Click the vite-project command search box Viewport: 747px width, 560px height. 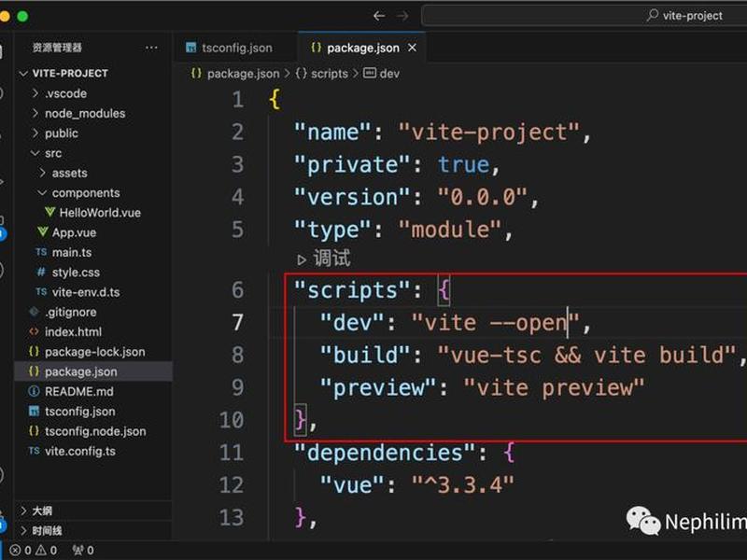click(x=585, y=16)
